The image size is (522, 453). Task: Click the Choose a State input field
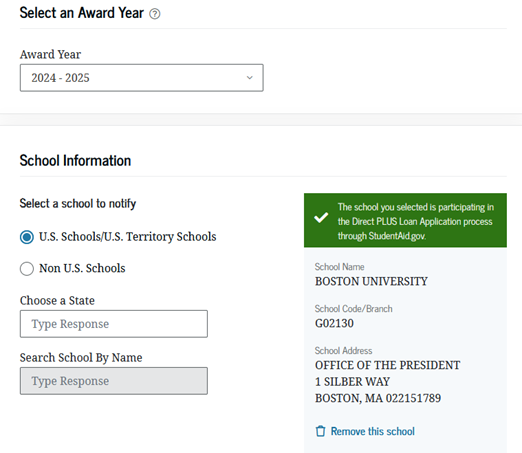[114, 324]
